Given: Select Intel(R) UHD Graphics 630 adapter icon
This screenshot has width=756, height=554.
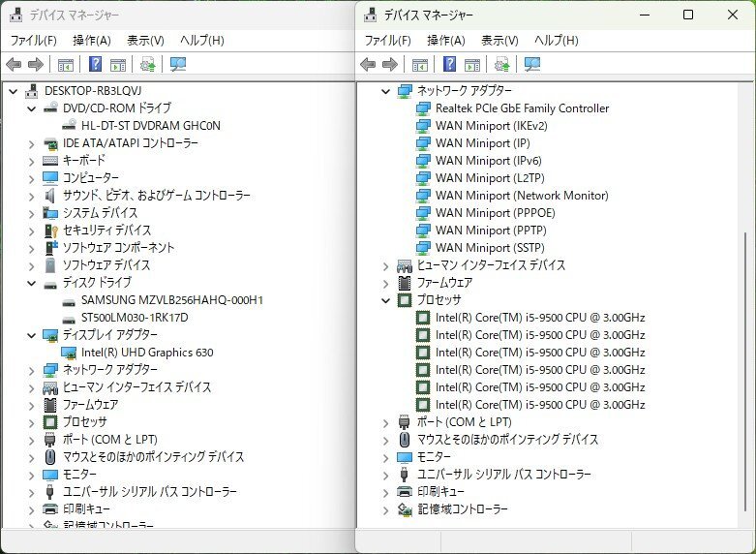Looking at the screenshot, I should point(70,353).
